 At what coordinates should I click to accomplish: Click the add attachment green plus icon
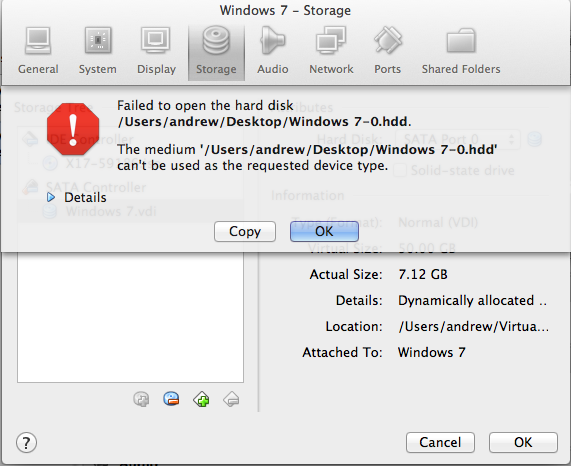click(201, 399)
